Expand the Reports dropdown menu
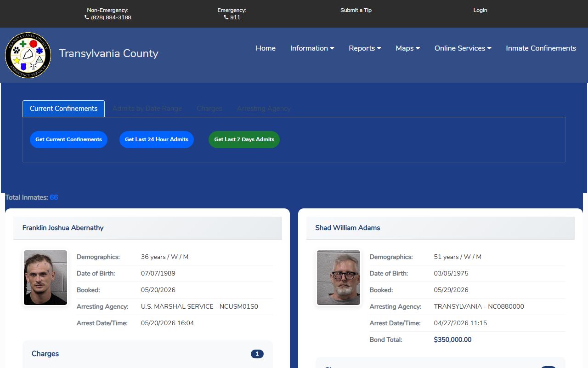This screenshot has width=588, height=368. [365, 48]
